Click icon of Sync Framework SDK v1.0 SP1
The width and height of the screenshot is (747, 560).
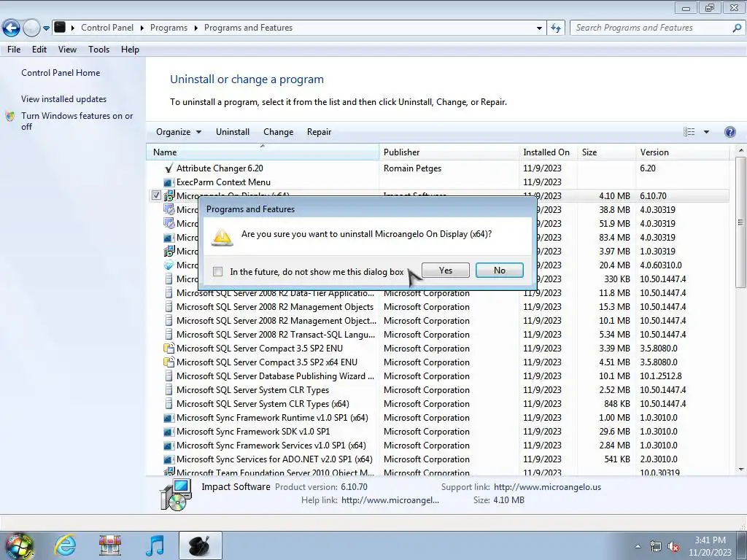169,432
